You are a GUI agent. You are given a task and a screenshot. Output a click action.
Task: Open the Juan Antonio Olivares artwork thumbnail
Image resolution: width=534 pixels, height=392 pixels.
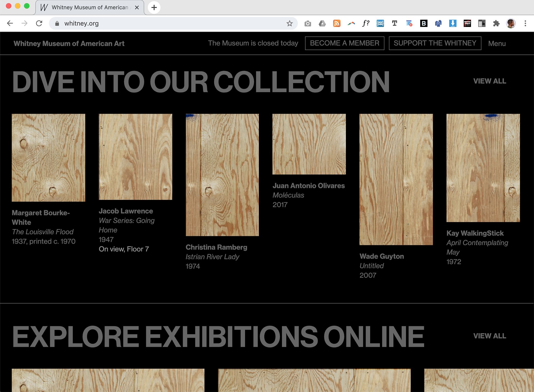coord(309,144)
